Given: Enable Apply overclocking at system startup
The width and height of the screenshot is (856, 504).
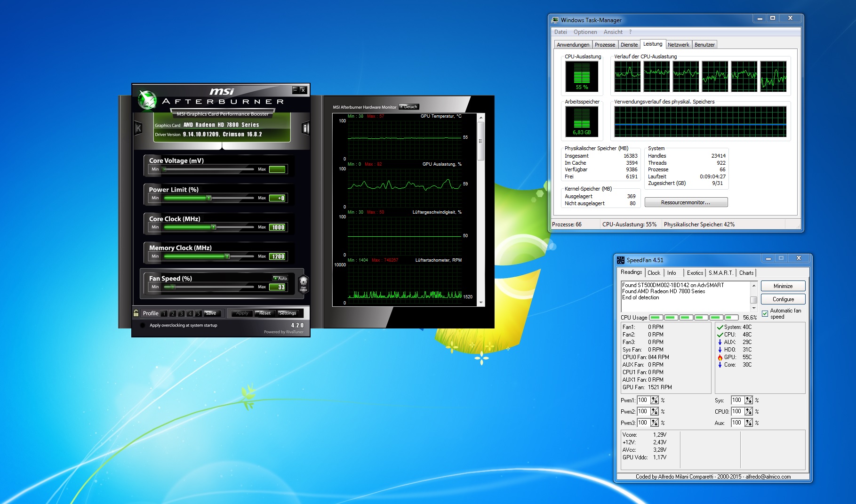Looking at the screenshot, I should coord(143,325).
